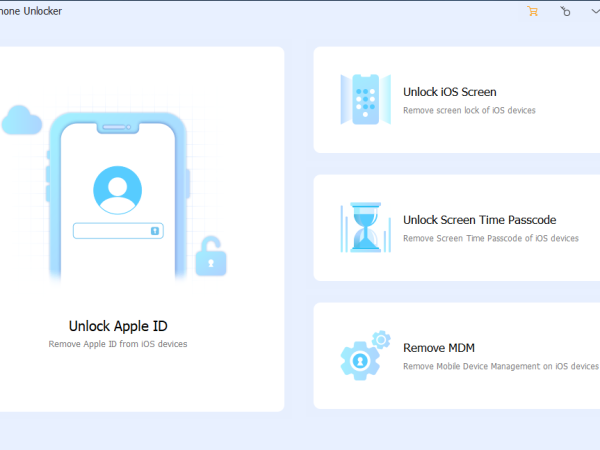Image resolution: width=600 pixels, height=450 pixels.
Task: Open the shopping cart purchase icon
Action: [x=532, y=11]
